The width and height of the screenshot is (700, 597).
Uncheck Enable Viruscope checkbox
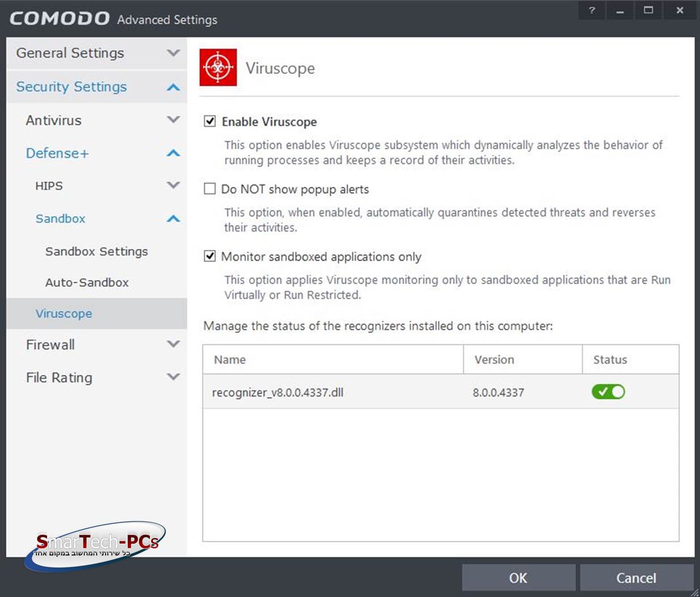[x=210, y=121]
